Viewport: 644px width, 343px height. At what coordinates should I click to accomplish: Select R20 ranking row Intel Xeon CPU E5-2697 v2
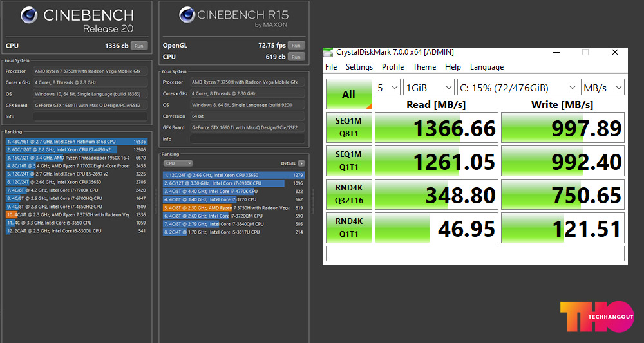[x=77, y=174]
